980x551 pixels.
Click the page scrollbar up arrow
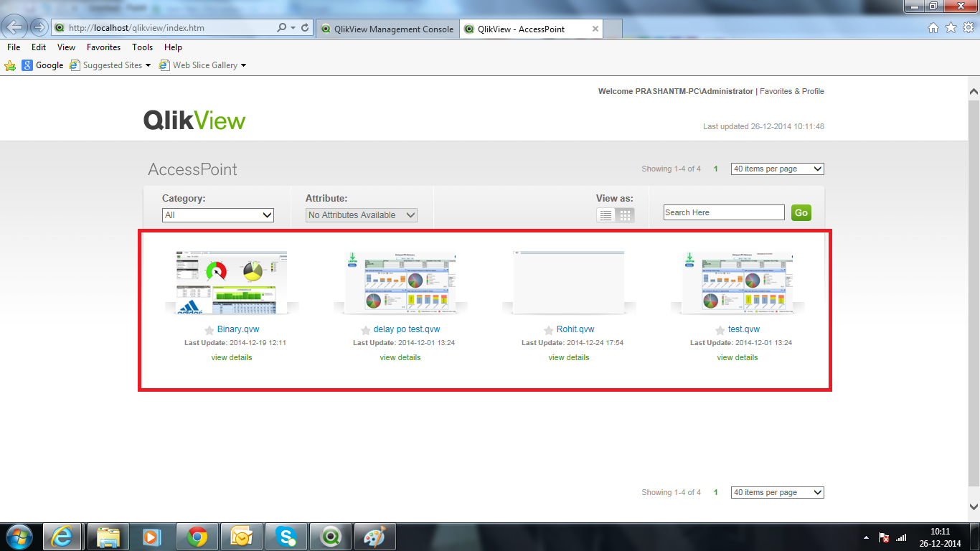click(x=974, y=92)
